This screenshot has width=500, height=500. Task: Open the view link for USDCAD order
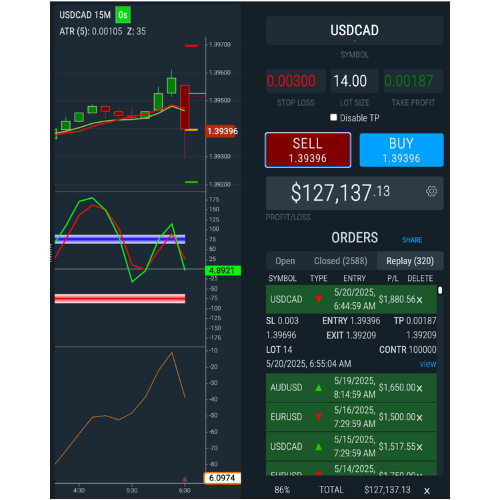[428, 364]
